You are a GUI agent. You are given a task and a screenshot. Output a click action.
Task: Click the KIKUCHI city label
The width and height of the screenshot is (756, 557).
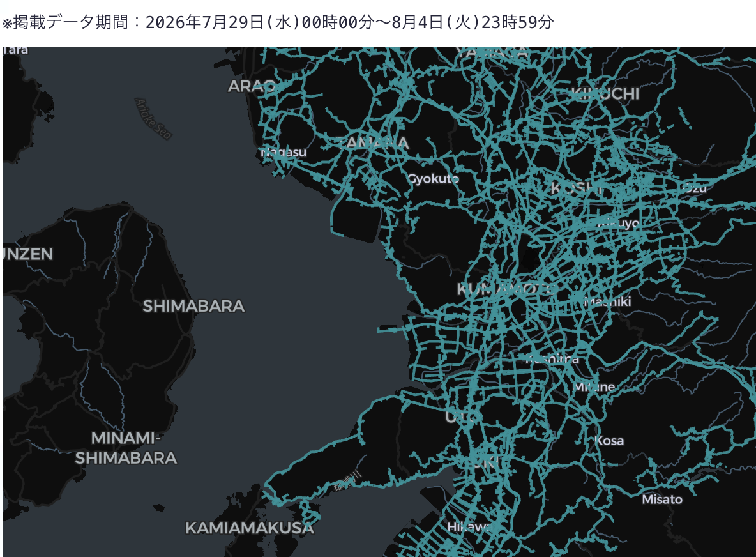(605, 93)
